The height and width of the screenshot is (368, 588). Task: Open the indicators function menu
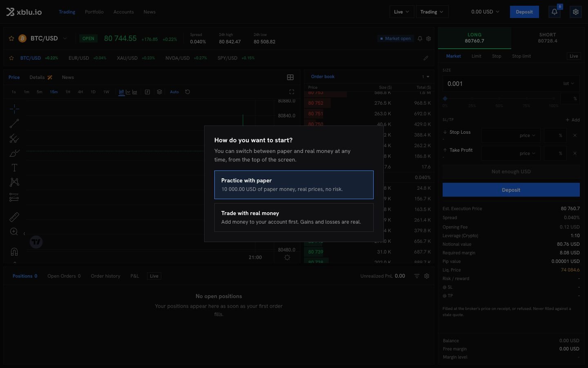click(147, 92)
